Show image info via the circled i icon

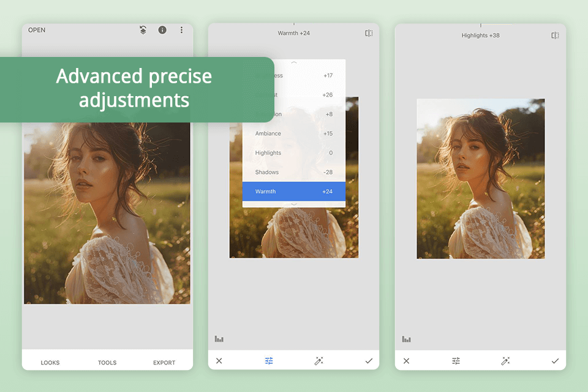(162, 30)
